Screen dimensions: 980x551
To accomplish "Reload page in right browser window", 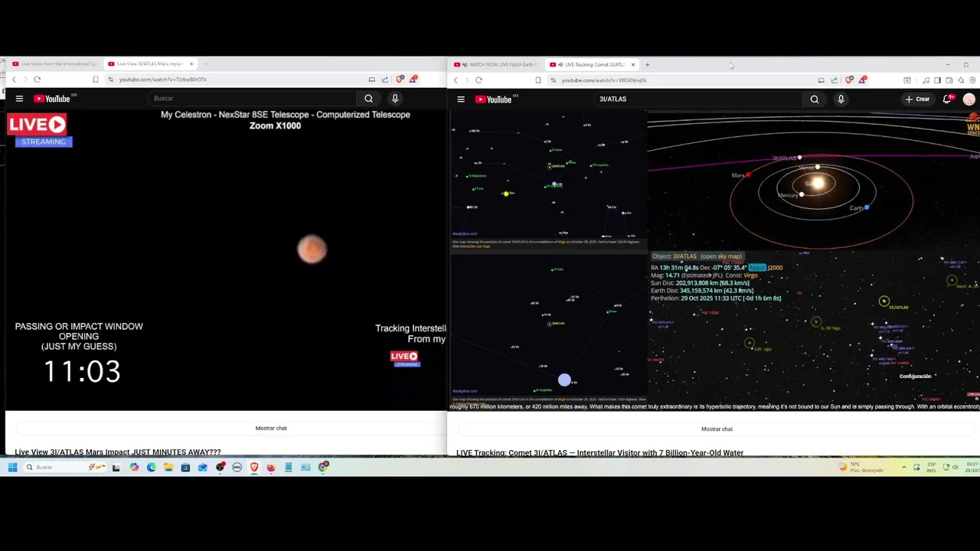I will [479, 80].
